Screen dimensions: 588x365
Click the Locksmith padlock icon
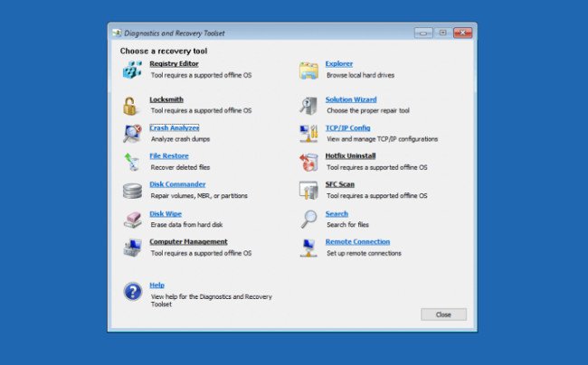click(129, 106)
